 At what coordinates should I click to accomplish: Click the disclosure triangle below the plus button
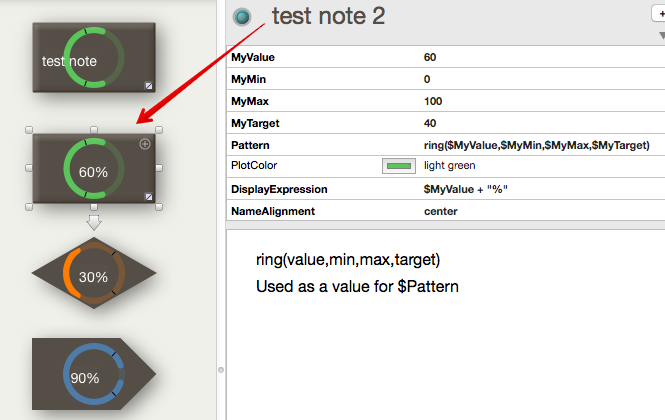click(x=662, y=36)
